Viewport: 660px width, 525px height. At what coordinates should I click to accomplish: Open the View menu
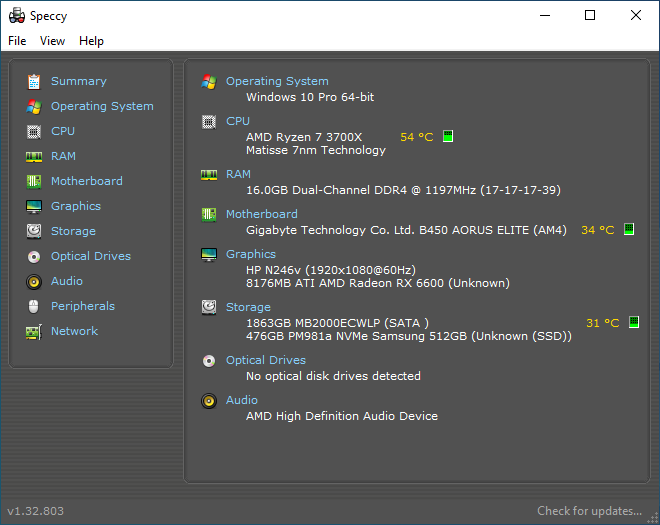(x=52, y=41)
